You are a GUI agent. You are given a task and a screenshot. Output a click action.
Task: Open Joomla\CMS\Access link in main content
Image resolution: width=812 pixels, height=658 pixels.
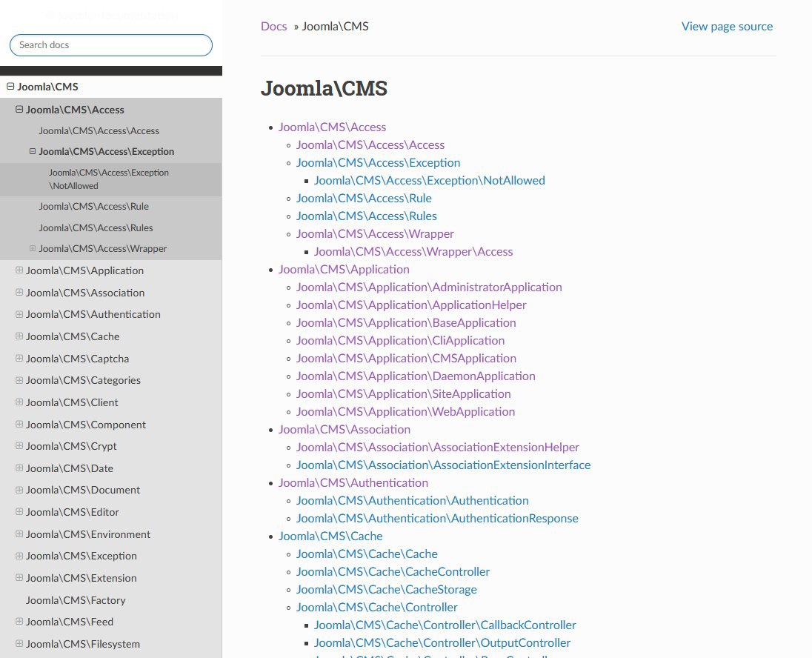[x=332, y=127]
